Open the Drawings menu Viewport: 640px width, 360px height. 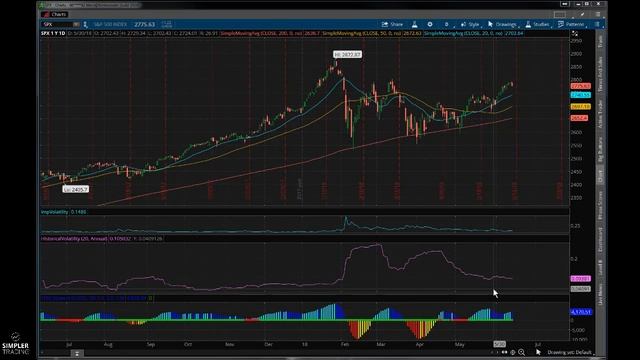click(x=503, y=24)
